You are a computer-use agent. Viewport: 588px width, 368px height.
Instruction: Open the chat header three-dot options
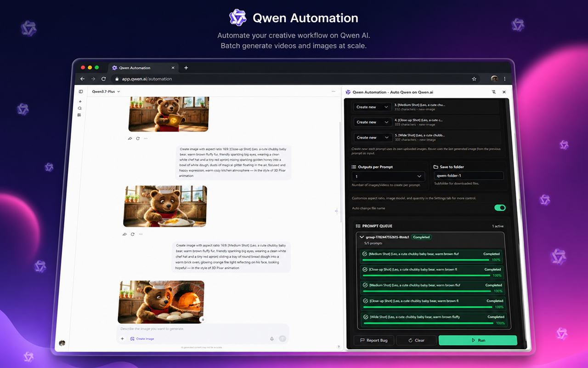pos(334,92)
